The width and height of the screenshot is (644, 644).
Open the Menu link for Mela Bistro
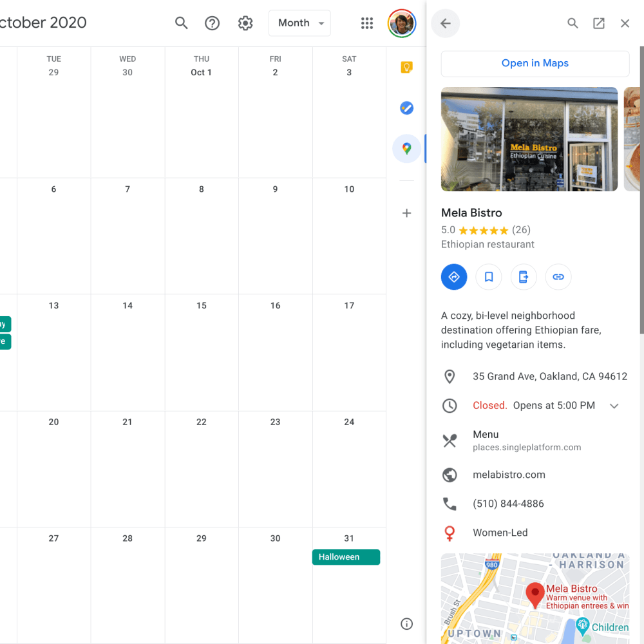coord(486,435)
